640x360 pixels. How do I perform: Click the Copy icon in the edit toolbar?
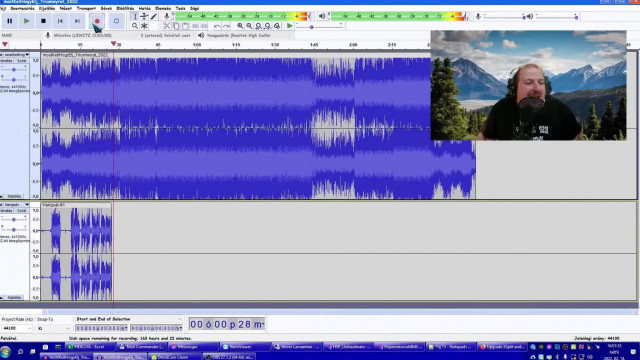coord(176,26)
